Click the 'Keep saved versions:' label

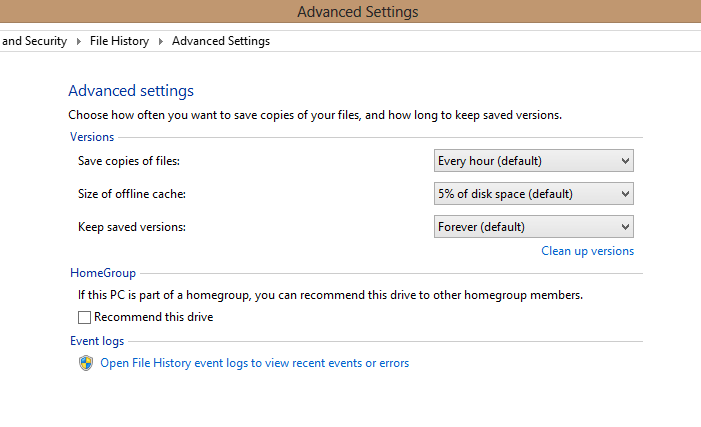click(x=132, y=227)
